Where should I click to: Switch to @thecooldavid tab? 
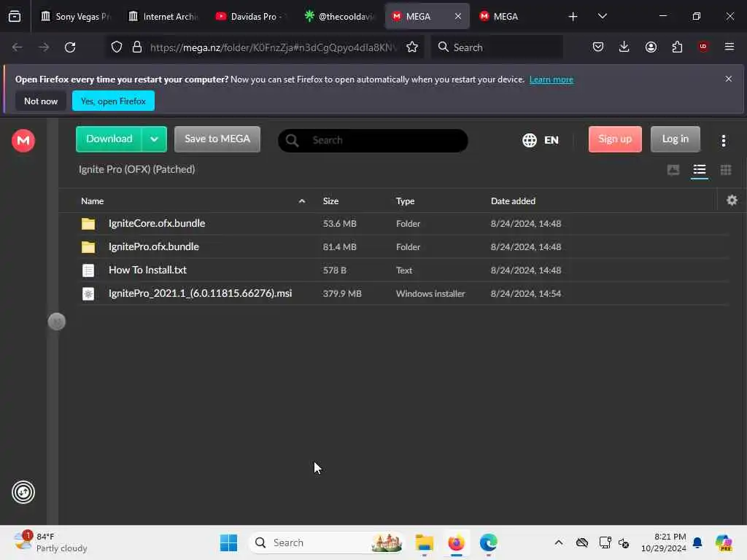(x=339, y=16)
